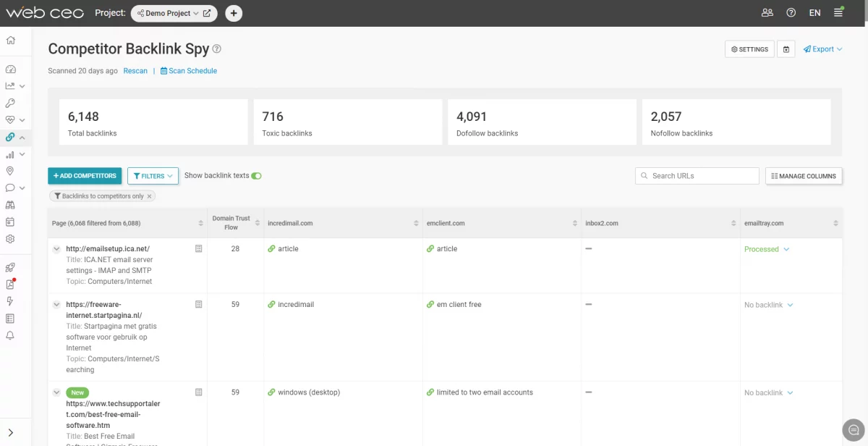Open the local SEO map pin icon
The height and width of the screenshot is (446, 868).
click(x=10, y=171)
